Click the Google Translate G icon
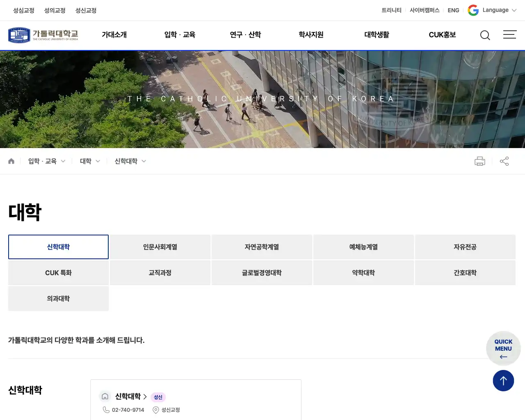Screen dimensions: 525x420 pos(473,10)
